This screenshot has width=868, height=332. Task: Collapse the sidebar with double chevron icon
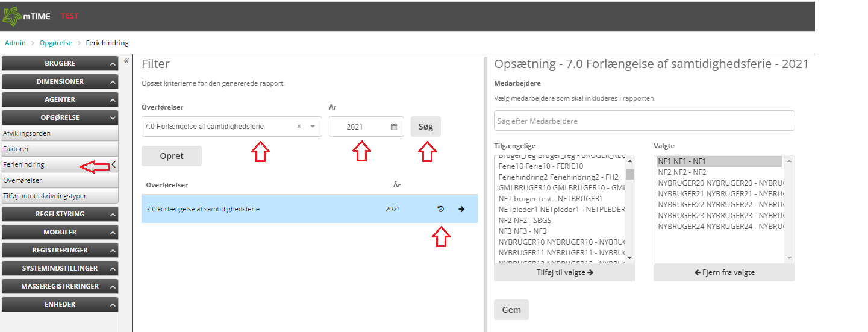point(126,61)
